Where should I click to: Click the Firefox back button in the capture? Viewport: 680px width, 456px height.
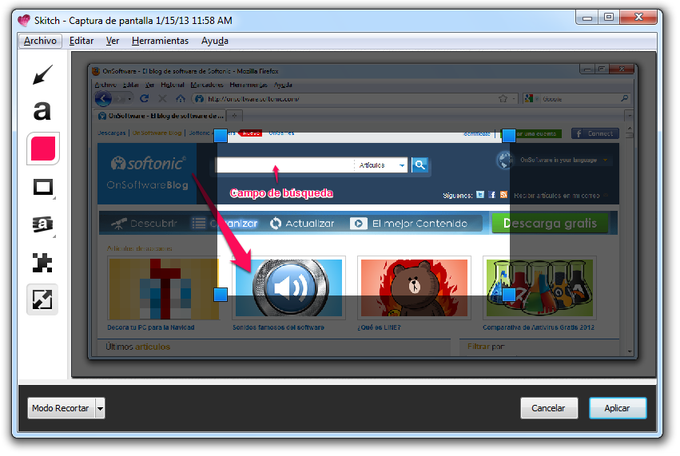[x=103, y=99]
